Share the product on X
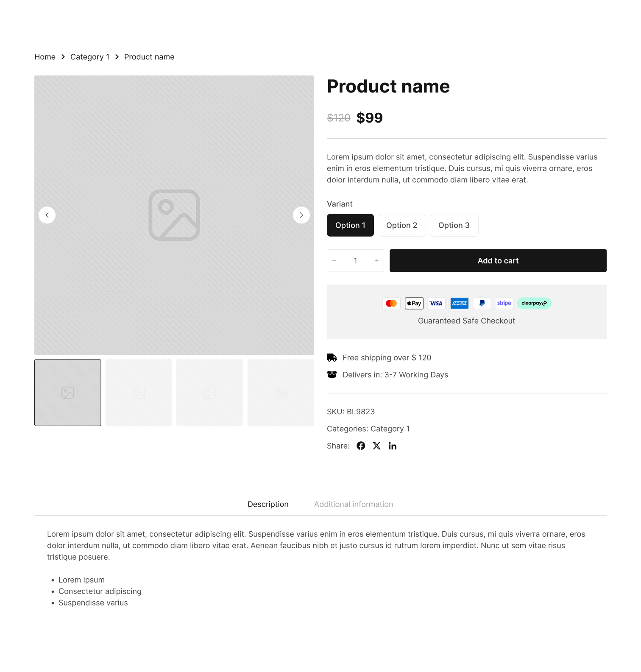Viewport: 641px width, 672px height. click(376, 446)
